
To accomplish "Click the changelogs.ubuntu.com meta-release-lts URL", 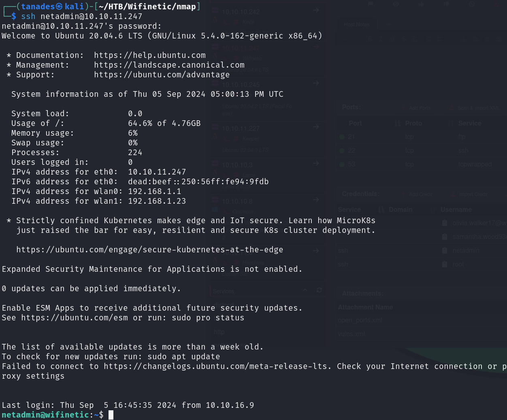I will pyautogui.click(x=215, y=367).
